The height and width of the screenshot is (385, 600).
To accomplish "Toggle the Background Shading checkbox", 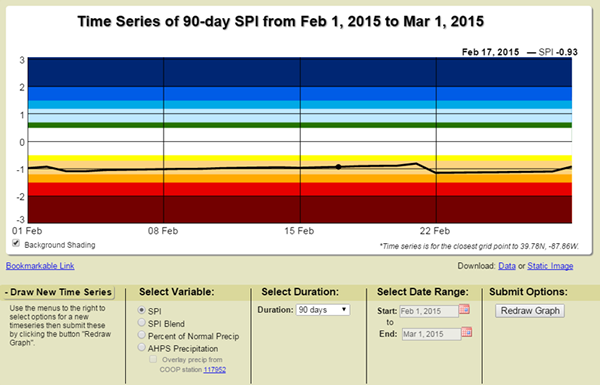I will pyautogui.click(x=16, y=243).
